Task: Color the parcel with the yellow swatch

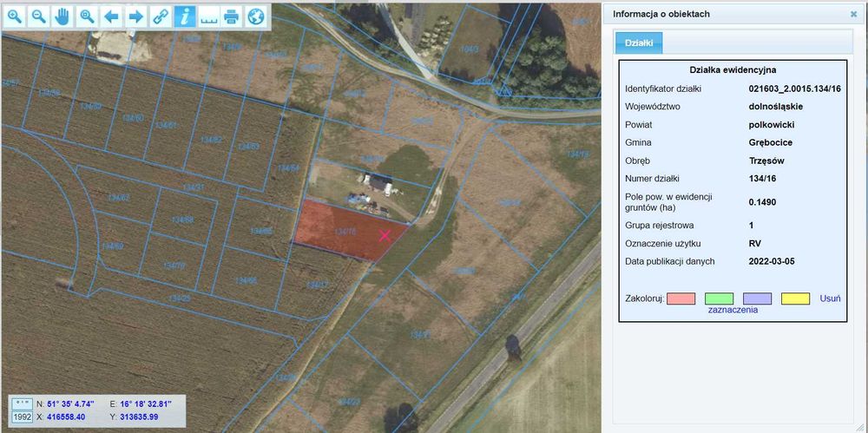Action: [795, 299]
